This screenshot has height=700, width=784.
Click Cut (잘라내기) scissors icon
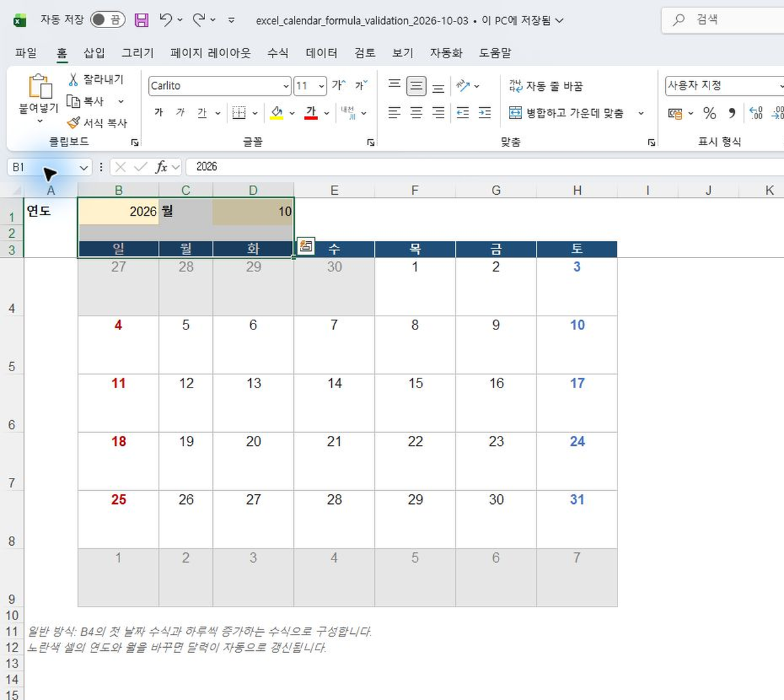point(73,80)
